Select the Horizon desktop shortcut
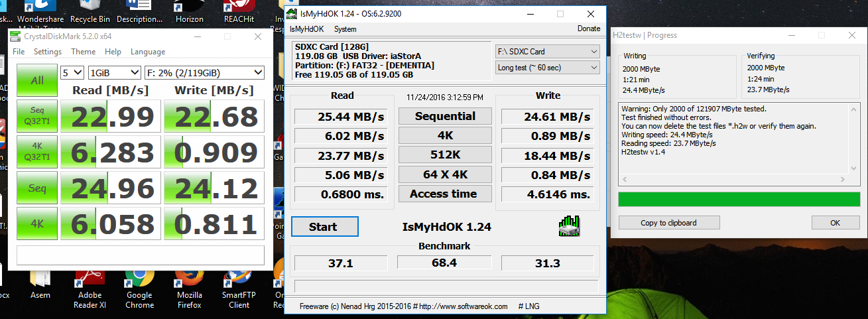Screen dimensions: 868x319 tap(189, 13)
